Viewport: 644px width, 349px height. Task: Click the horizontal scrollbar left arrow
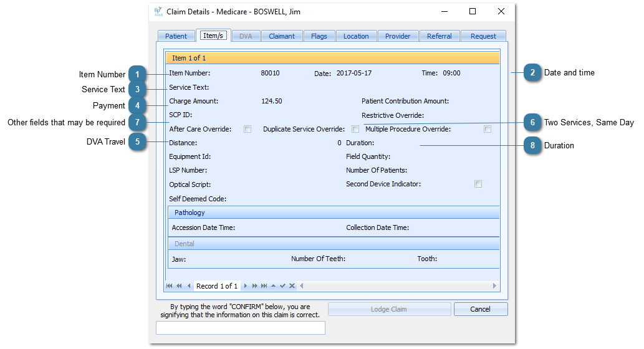(x=302, y=286)
